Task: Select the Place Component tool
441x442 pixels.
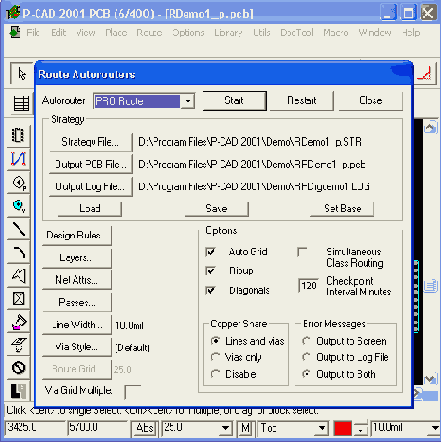Action: (18, 135)
